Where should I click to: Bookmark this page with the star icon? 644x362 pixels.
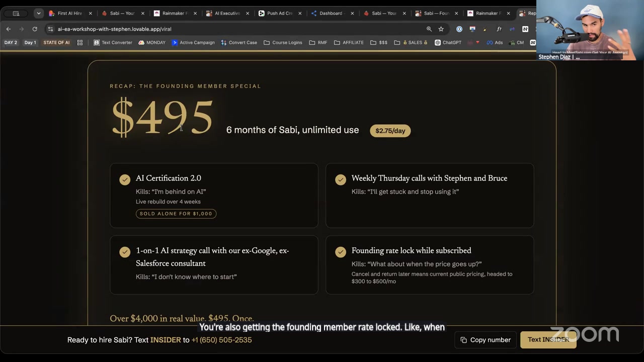[441, 29]
